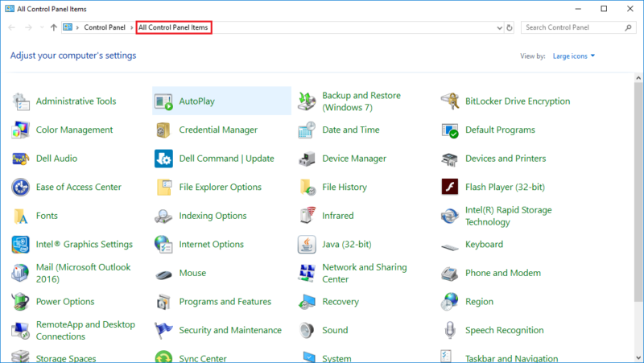
Task: Open the BitLocker Drive Encryption icon
Action: coord(450,101)
